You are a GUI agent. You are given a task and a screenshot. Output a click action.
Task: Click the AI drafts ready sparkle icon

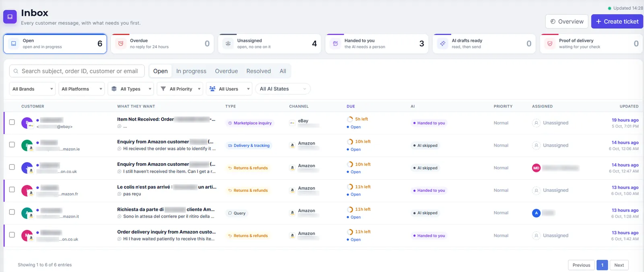443,44
